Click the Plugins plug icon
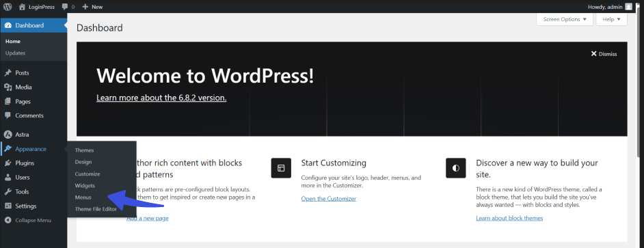Image resolution: width=644 pixels, height=248 pixels. (x=8, y=163)
